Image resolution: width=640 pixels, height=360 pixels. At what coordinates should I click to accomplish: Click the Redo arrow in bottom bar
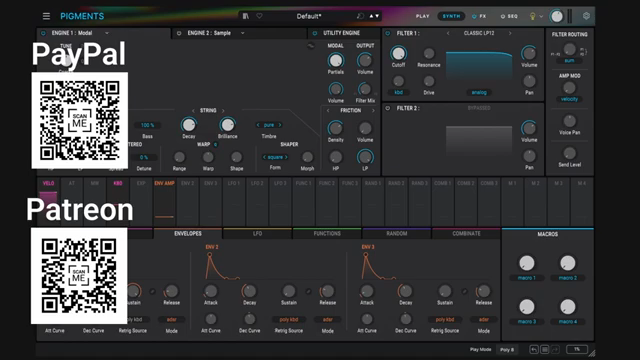tap(555, 349)
